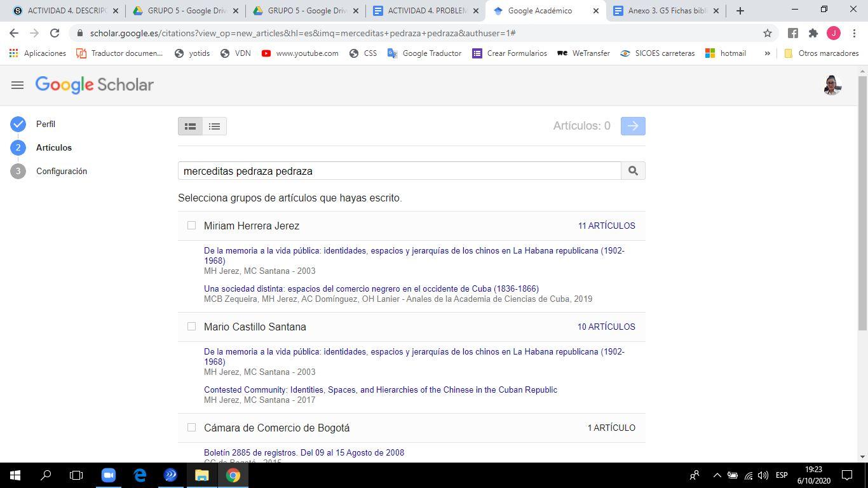The height and width of the screenshot is (488, 868).
Task: Open the Aplicaciones bookmarks shortcut
Action: 37,53
